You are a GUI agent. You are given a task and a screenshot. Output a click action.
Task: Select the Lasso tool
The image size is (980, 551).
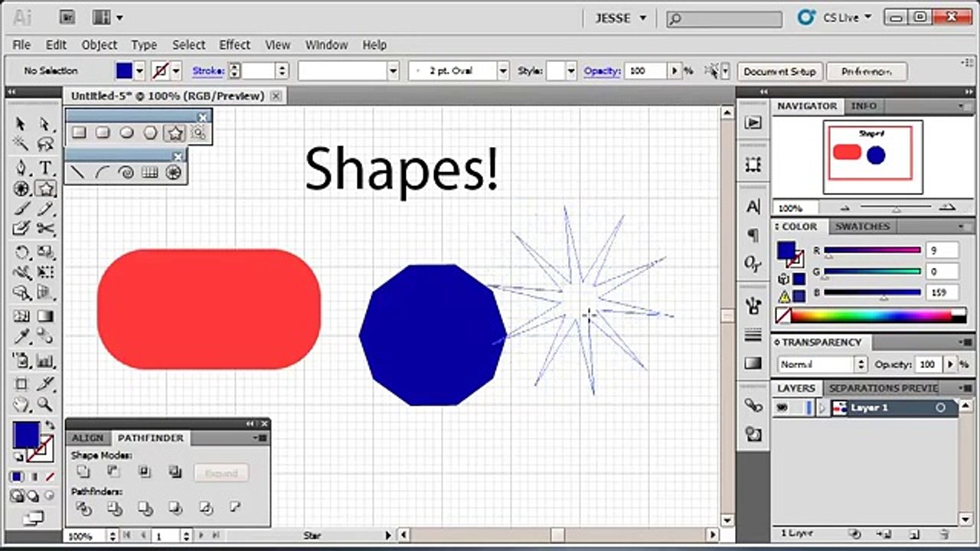[45, 145]
